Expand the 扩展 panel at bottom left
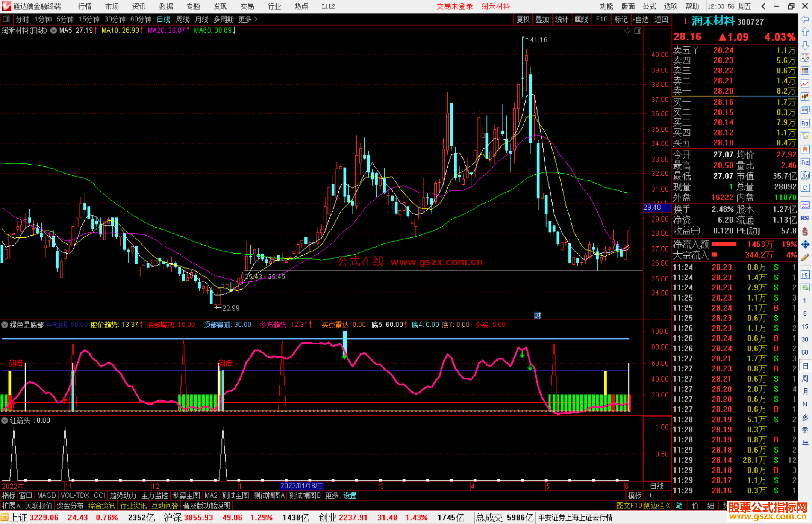Viewport: 812px width, 524px height. click(11, 506)
